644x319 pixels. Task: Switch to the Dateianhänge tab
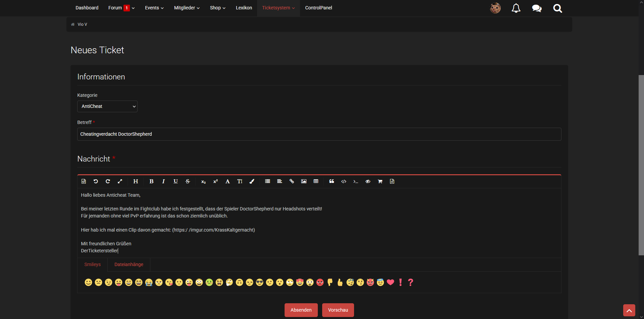(x=129, y=264)
